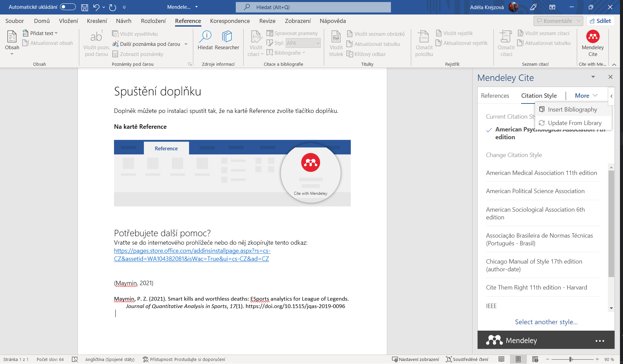623x364 pixels.
Task: Switch to the read mode view icon
Action: (x=501, y=359)
